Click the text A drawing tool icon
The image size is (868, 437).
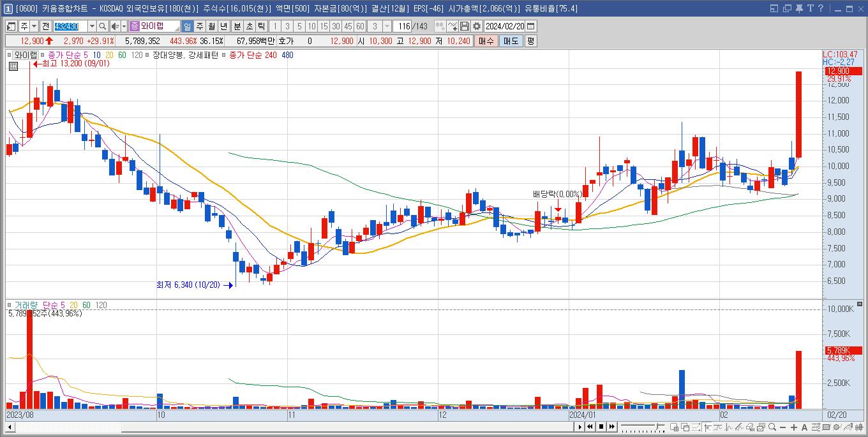tap(804, 427)
